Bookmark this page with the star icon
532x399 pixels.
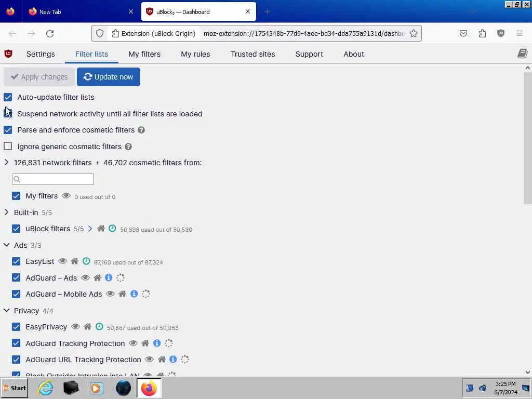click(x=413, y=33)
